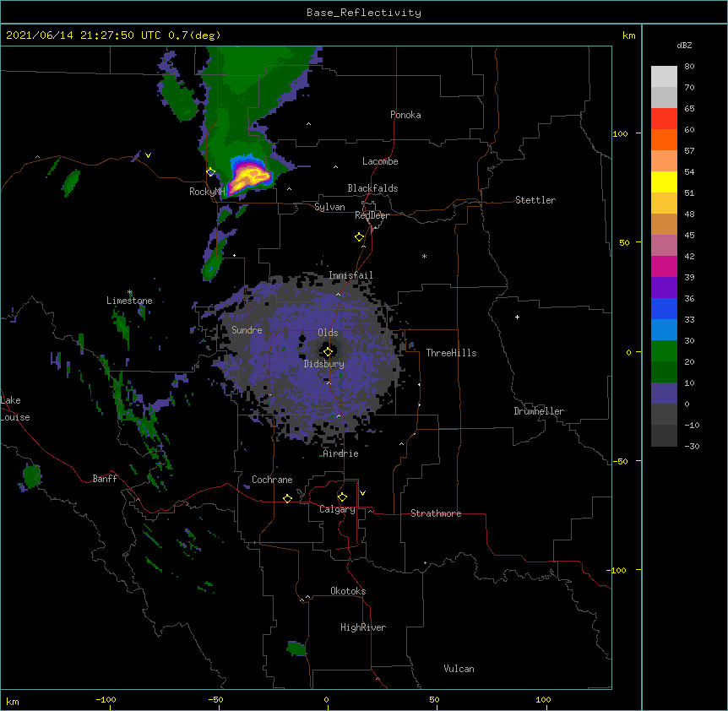This screenshot has height=711, width=728.
Task: Click the 54 value on the dBZ legend
Action: [689, 171]
